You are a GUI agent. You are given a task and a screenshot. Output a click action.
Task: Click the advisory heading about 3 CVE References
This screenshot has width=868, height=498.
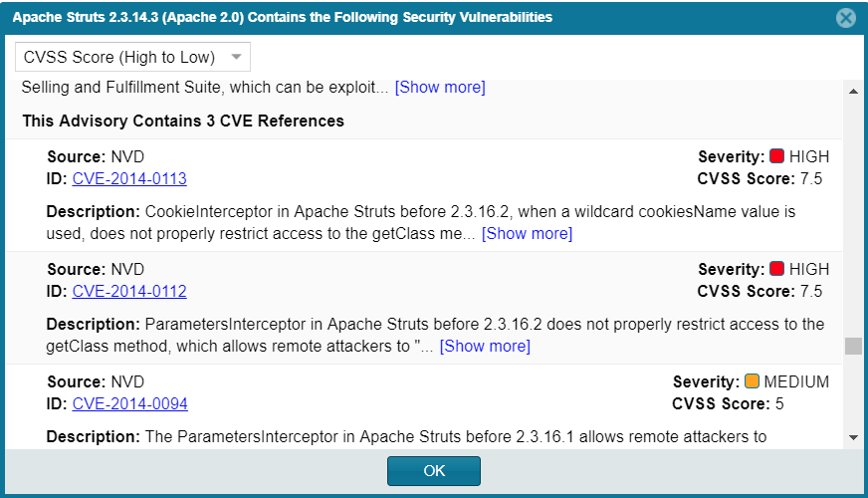coord(183,121)
